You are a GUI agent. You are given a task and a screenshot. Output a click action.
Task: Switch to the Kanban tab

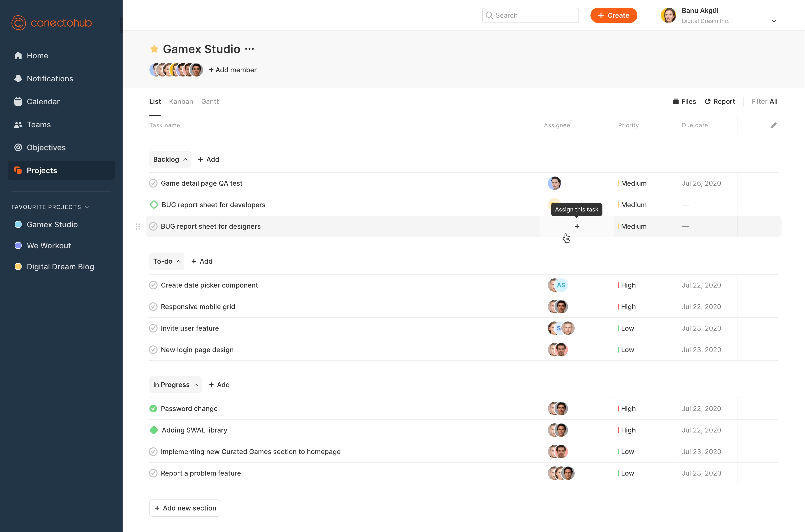point(181,101)
